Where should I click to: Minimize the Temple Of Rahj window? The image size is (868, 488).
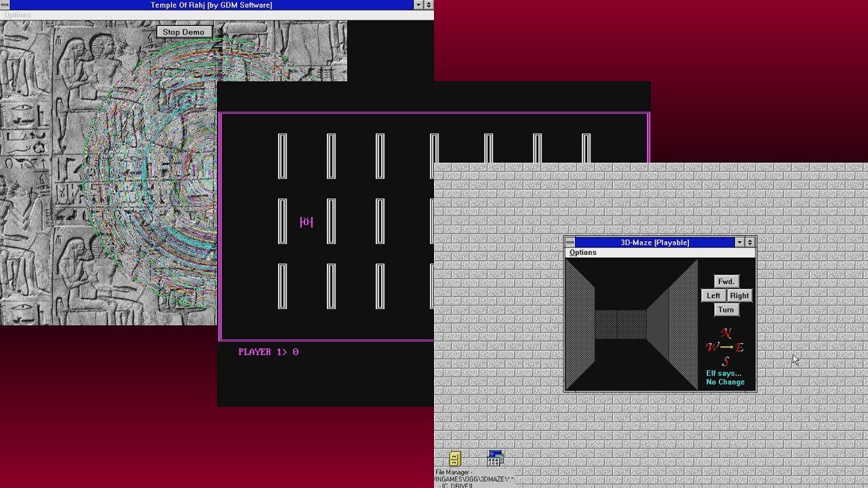pos(418,5)
